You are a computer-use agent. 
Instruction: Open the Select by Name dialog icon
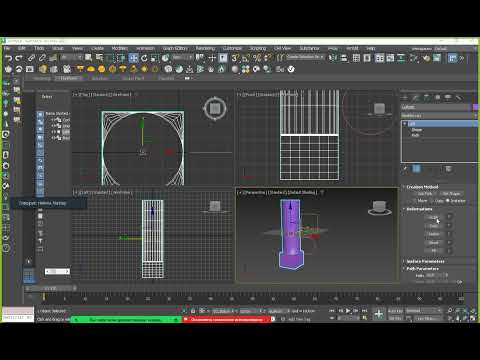pyautogui.click(x=99, y=58)
